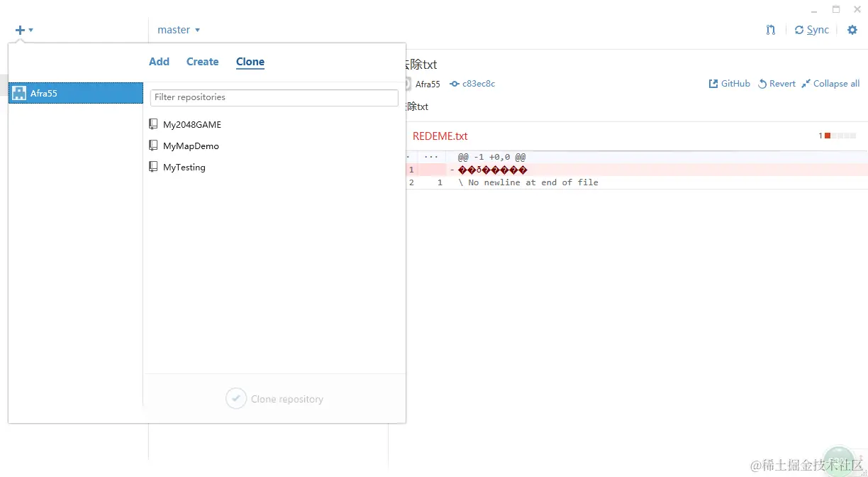868x477 pixels.
Task: Click the repo icon beside MyTesting
Action: point(153,167)
